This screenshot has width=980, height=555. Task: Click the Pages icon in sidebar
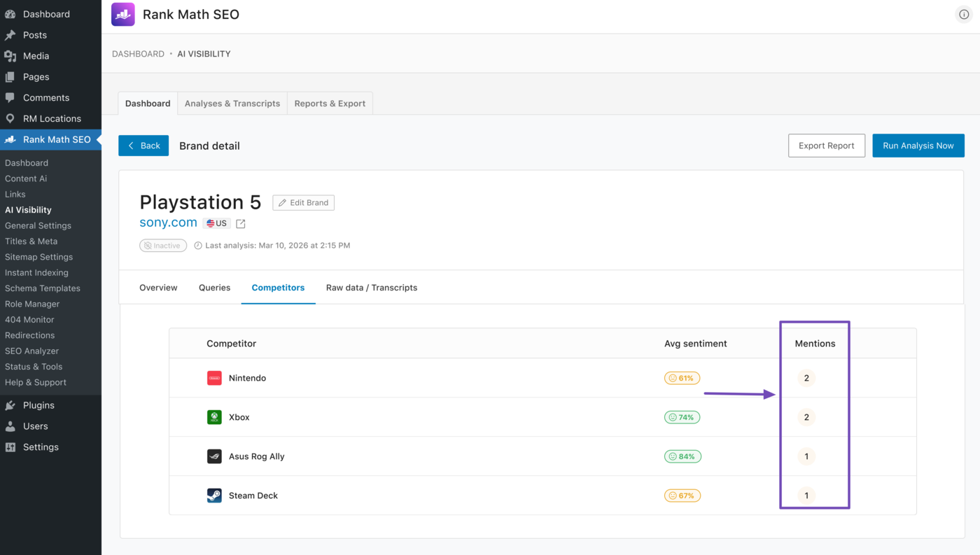[10, 77]
